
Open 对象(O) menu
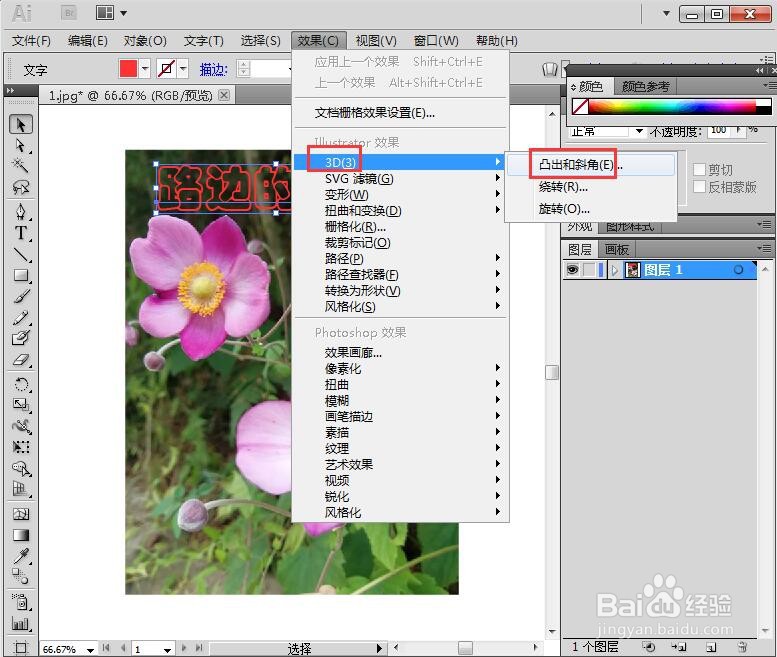145,41
